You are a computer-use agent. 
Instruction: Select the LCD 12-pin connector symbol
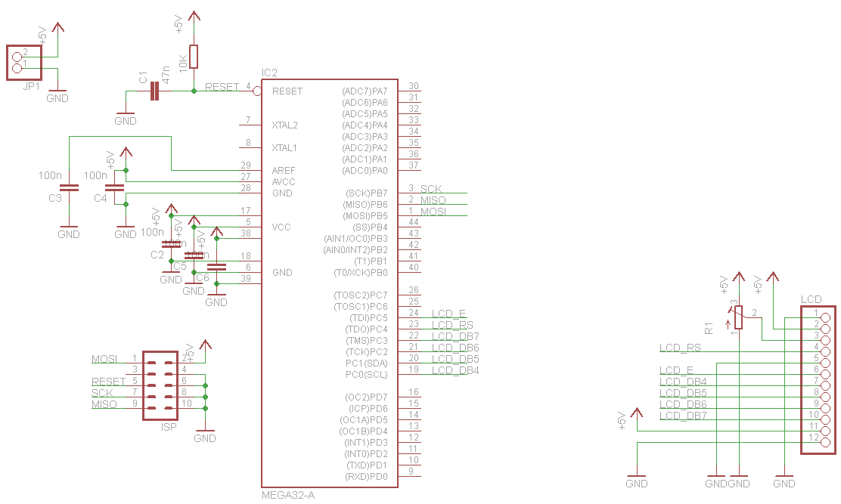coord(818,380)
